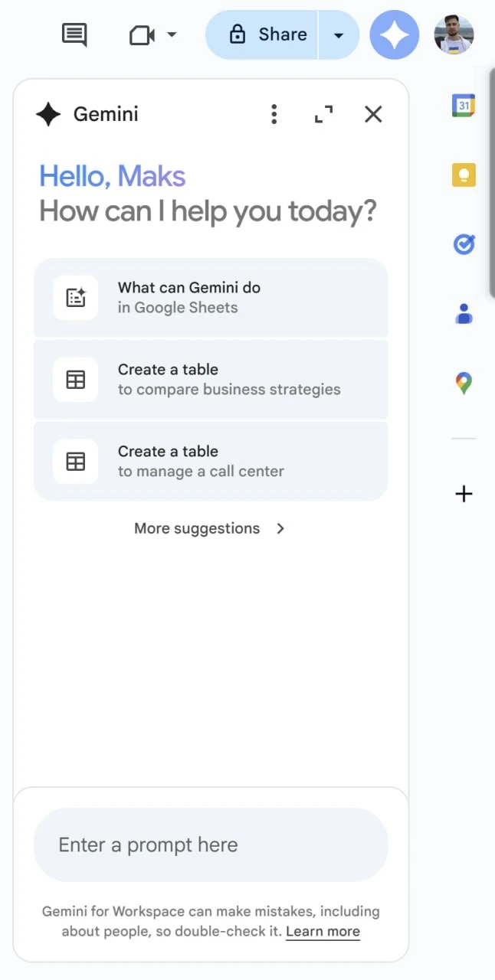This screenshot has height=980, width=495.
Task: Close the Gemini side panel
Action: (x=373, y=115)
